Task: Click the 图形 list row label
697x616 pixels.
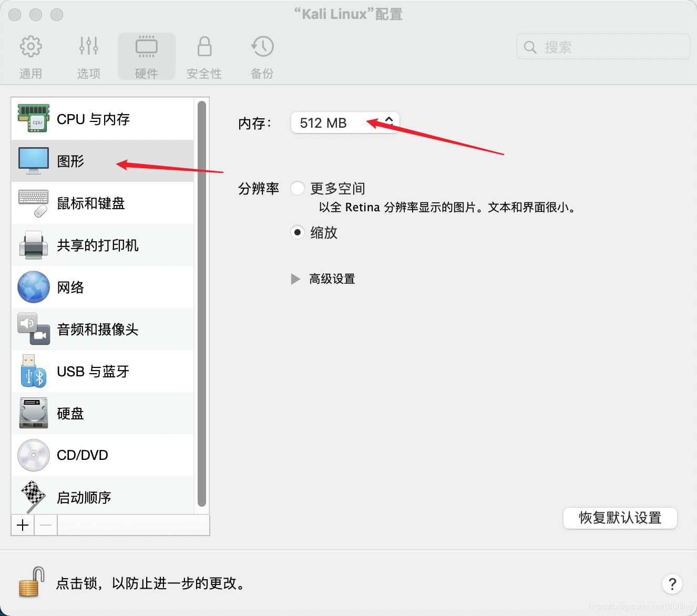Action: [x=70, y=161]
